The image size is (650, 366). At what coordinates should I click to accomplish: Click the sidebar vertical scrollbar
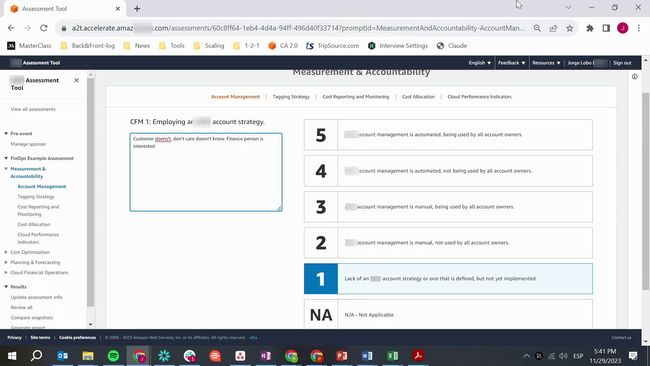(x=90, y=193)
